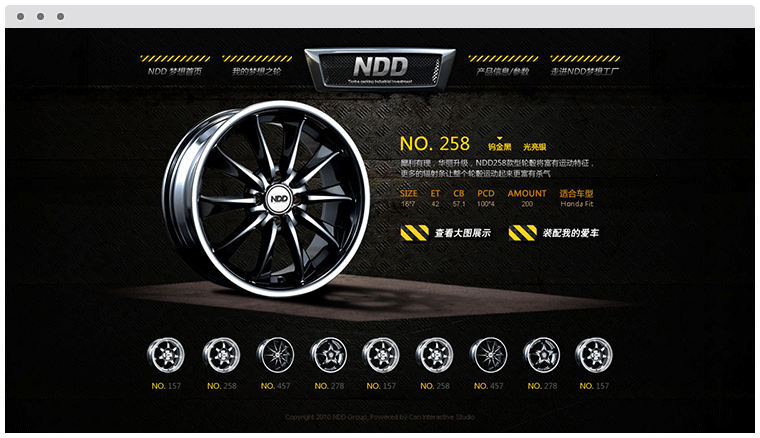Open the NDD 梦想首页 navigation item

tap(175, 71)
